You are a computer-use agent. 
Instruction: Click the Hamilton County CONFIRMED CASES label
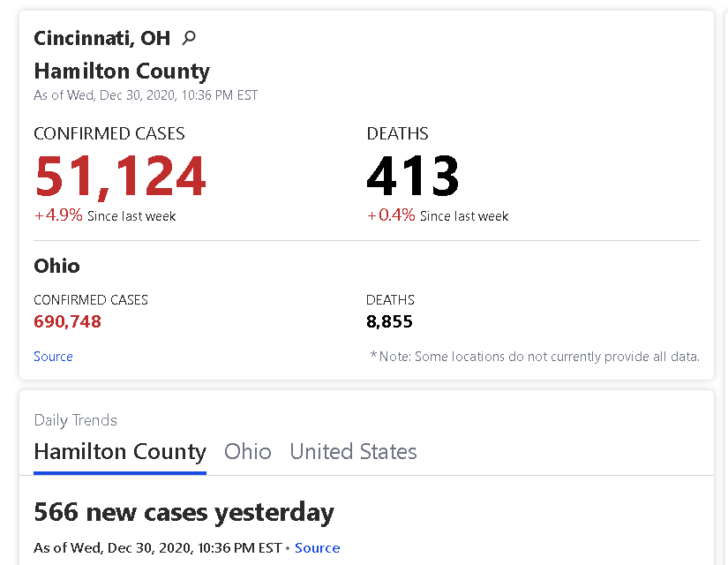click(x=109, y=134)
